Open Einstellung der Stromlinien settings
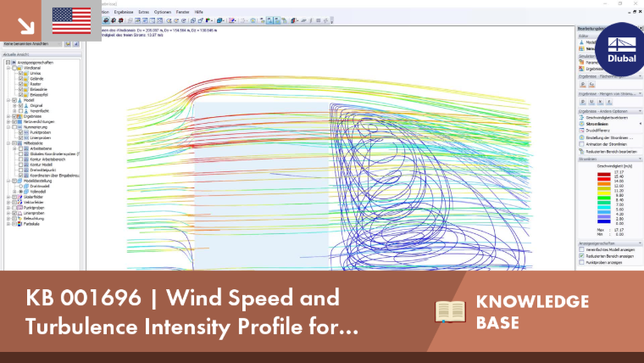644x363 pixels. pyautogui.click(x=609, y=137)
